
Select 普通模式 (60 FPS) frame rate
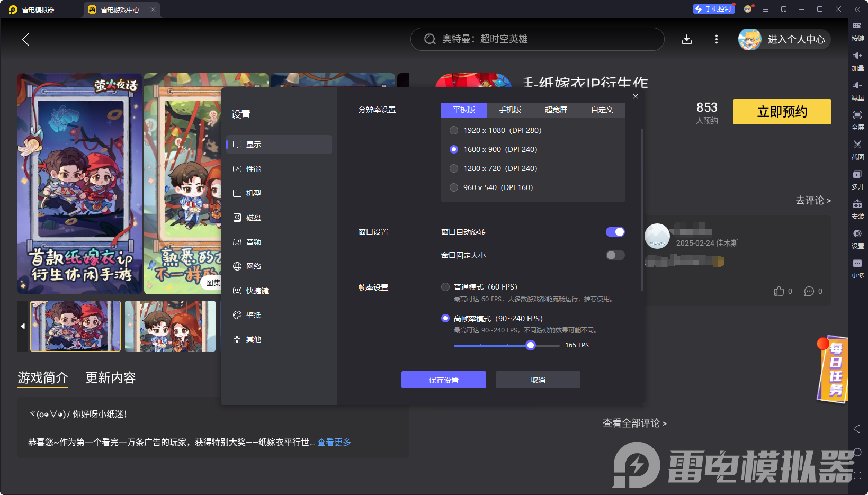pos(445,287)
